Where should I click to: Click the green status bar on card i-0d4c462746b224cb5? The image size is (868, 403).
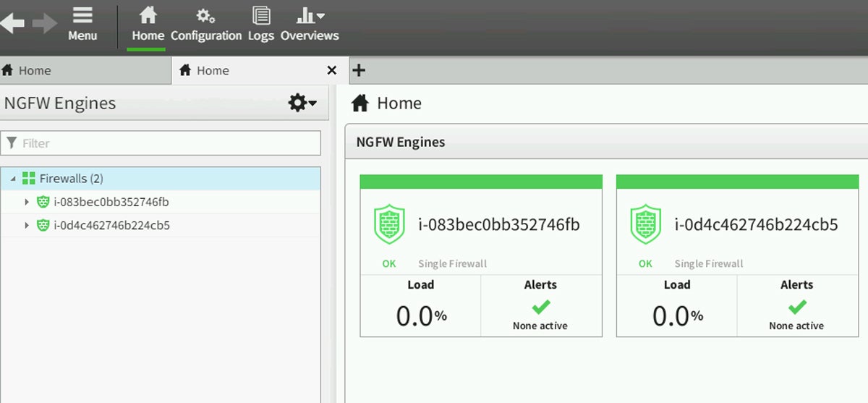click(737, 182)
